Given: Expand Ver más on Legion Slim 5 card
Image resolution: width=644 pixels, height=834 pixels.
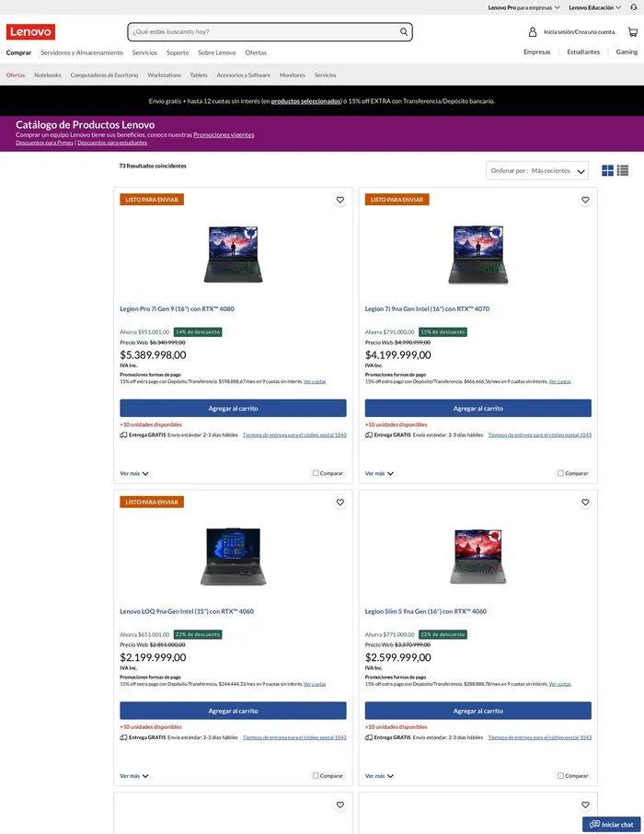Looking at the screenshot, I should (379, 776).
